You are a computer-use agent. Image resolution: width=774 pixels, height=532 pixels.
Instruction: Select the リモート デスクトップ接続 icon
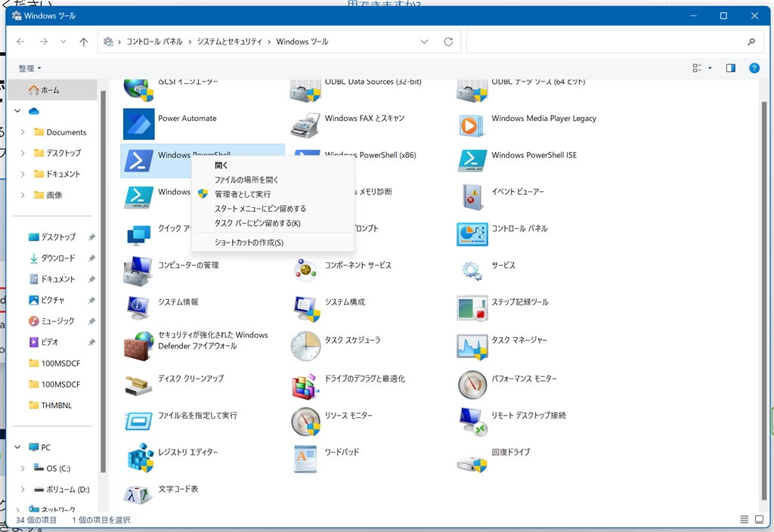pyautogui.click(x=472, y=422)
